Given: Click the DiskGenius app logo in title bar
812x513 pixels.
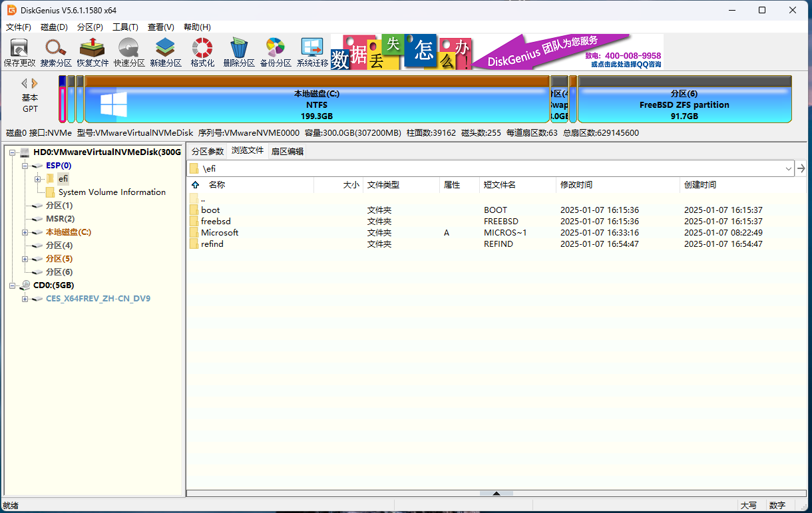Looking at the screenshot, I should click(x=11, y=10).
